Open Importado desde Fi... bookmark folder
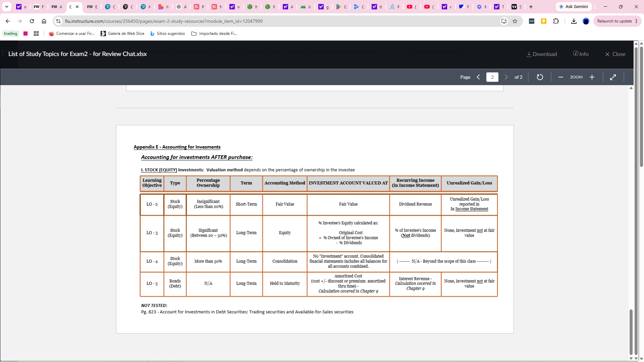 (214, 34)
